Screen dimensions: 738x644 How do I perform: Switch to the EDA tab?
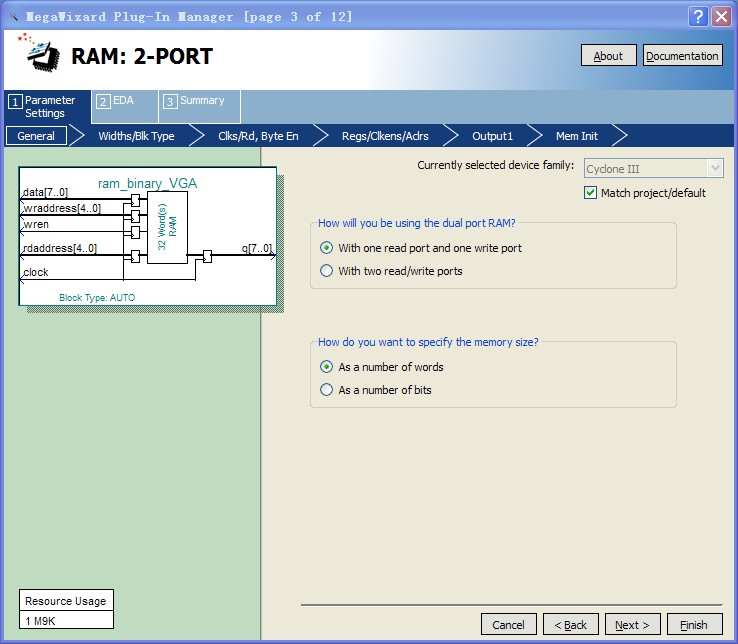click(x=124, y=106)
